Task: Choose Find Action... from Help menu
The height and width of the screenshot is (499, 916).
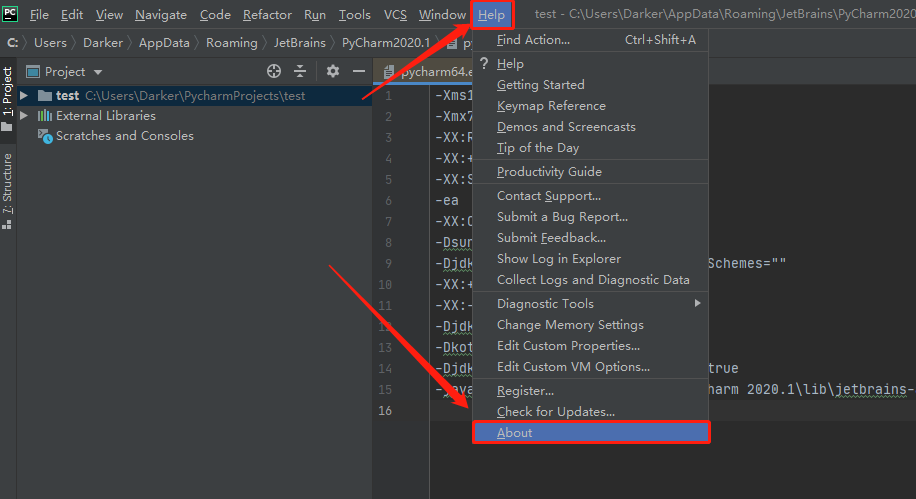Action: [590, 40]
